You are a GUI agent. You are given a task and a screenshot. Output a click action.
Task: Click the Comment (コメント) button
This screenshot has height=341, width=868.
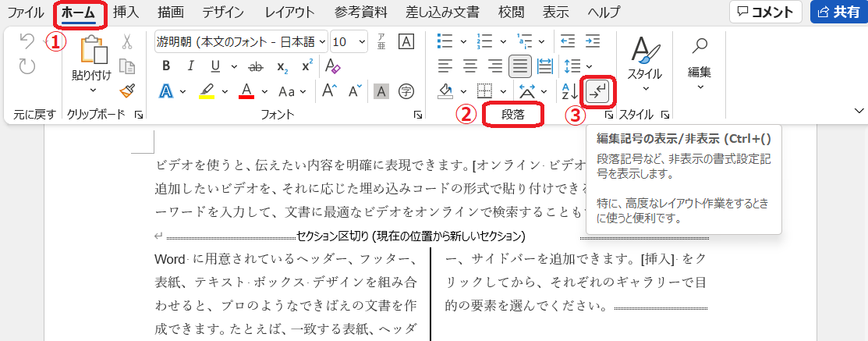[766, 12]
